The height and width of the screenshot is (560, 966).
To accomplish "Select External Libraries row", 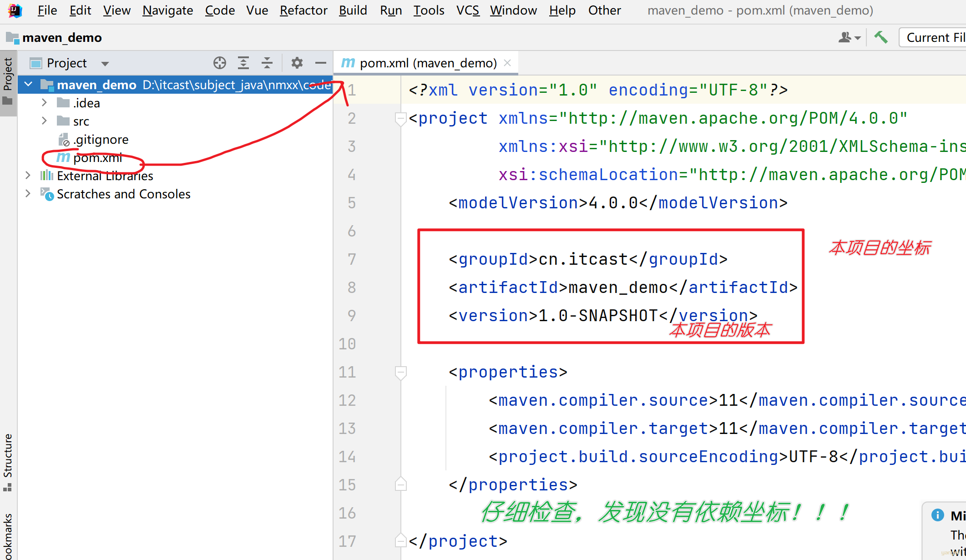I will click(175, 176).
